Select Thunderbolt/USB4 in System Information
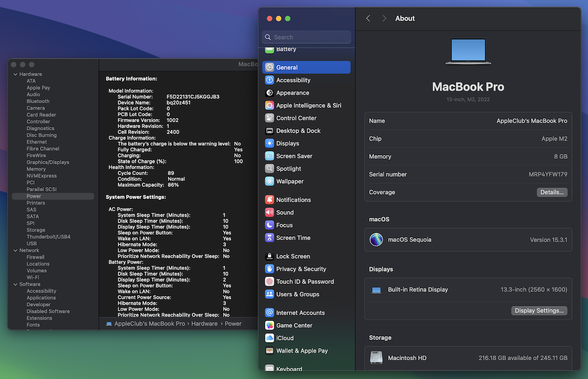Viewport: 588px width, 379px height. click(x=48, y=237)
